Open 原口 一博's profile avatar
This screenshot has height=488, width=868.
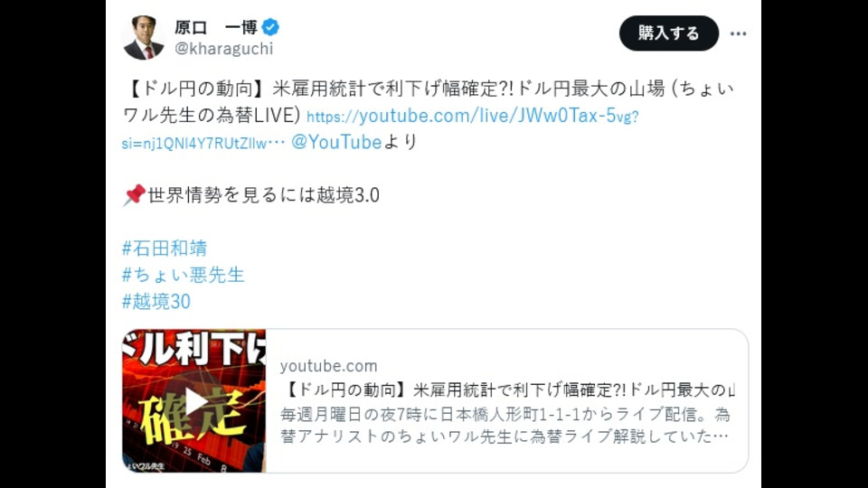pyautogui.click(x=144, y=37)
